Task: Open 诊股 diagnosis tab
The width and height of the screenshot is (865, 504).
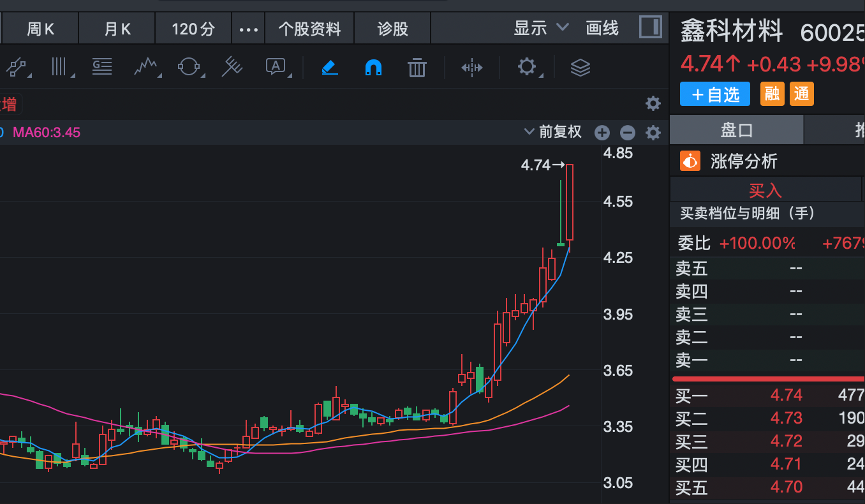Action: (x=392, y=29)
